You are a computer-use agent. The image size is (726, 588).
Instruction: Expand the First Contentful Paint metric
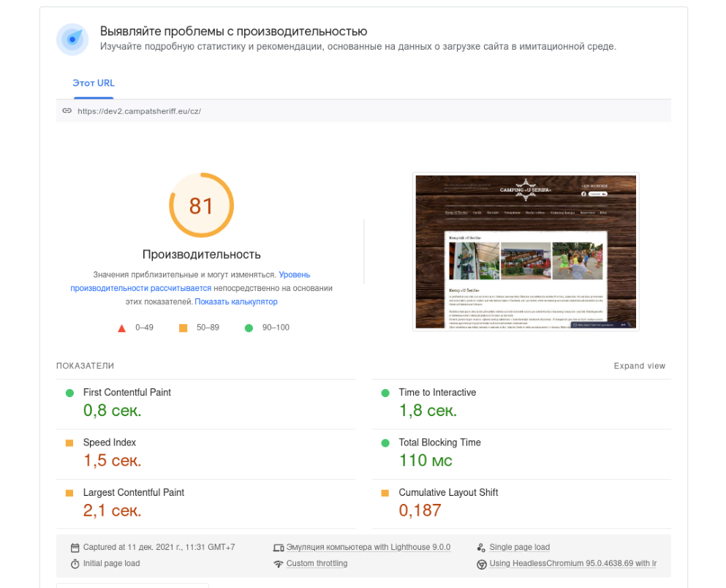coord(126,393)
